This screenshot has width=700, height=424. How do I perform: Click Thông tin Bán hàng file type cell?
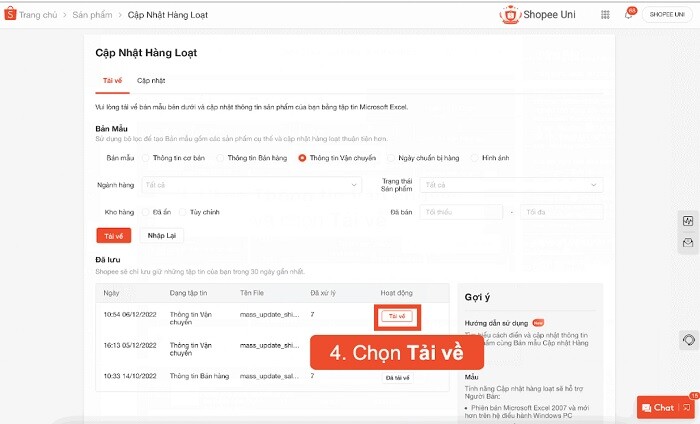click(x=199, y=376)
